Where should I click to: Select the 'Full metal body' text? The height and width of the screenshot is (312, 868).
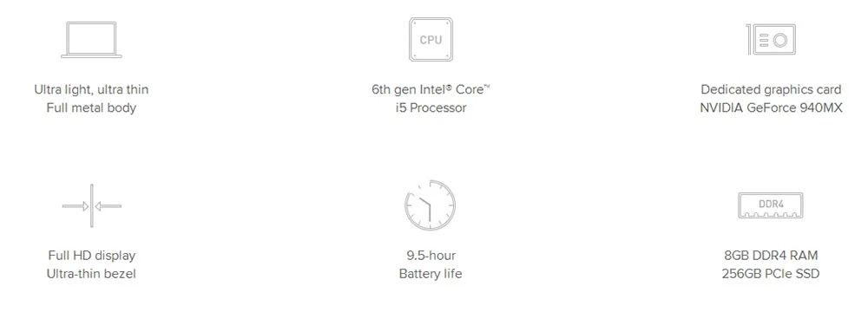[x=91, y=107]
